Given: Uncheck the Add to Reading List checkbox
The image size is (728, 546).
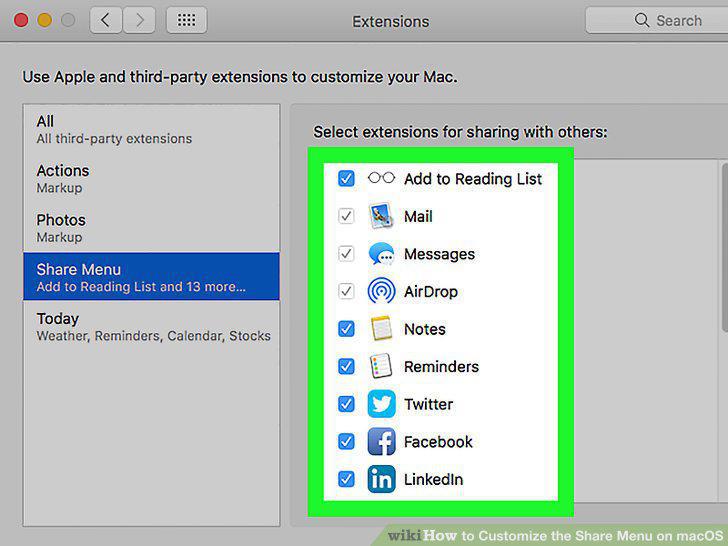Looking at the screenshot, I should pyautogui.click(x=346, y=178).
